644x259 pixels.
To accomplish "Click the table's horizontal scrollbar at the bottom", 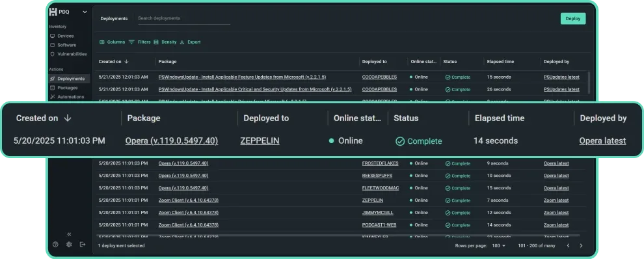I will click(338, 236).
